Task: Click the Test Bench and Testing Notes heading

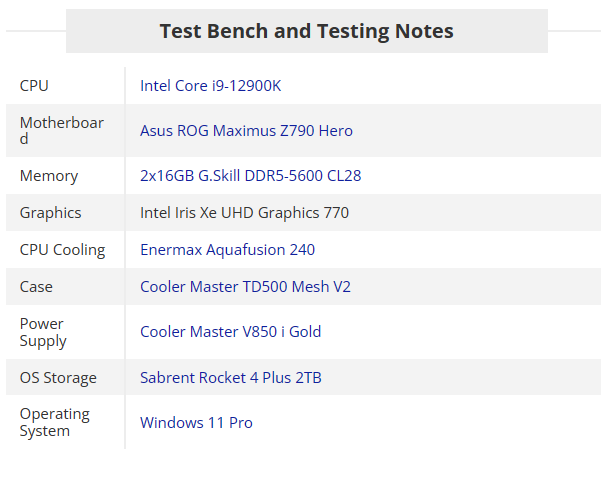Action: coord(306,31)
